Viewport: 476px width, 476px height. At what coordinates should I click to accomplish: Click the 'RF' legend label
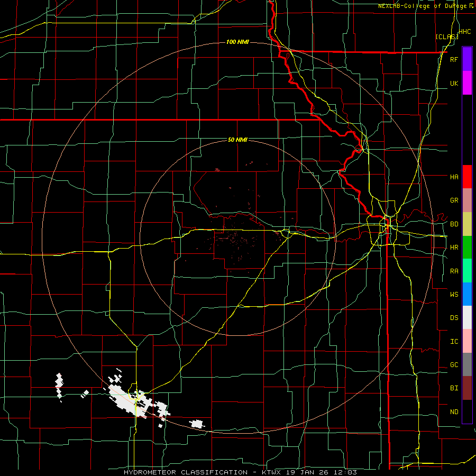454,59
